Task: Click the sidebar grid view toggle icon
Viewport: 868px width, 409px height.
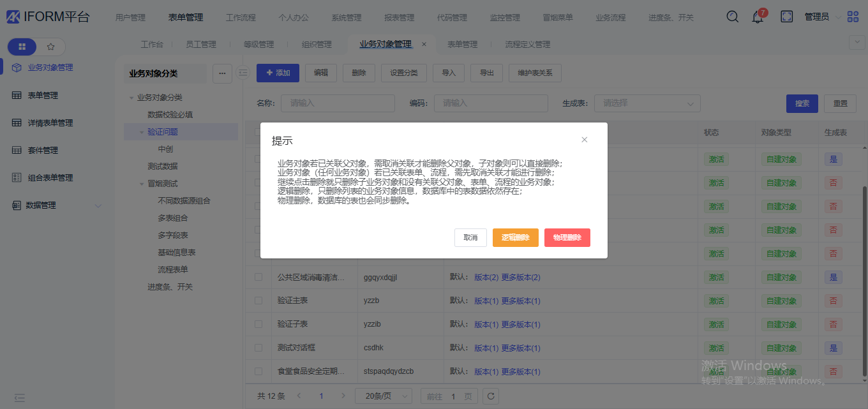Action: (x=22, y=47)
